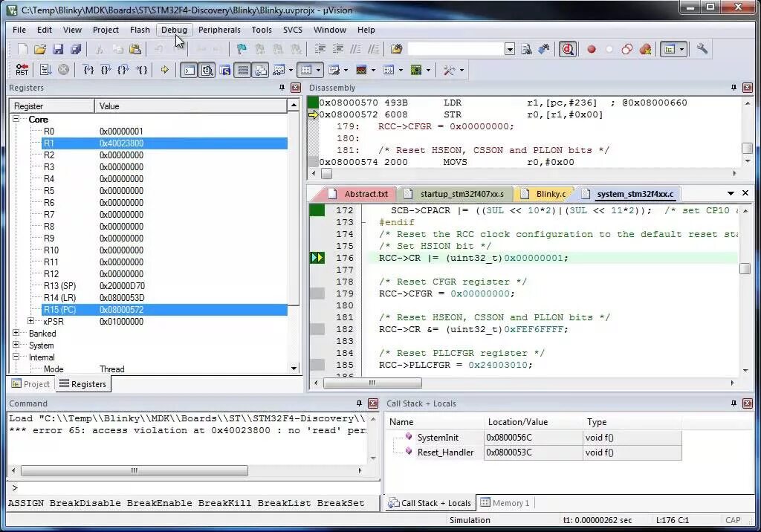Select SystemInit in the call stack

[438, 438]
